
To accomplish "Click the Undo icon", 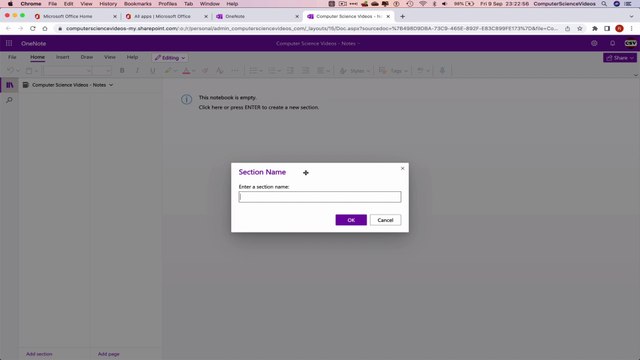I will (10, 71).
